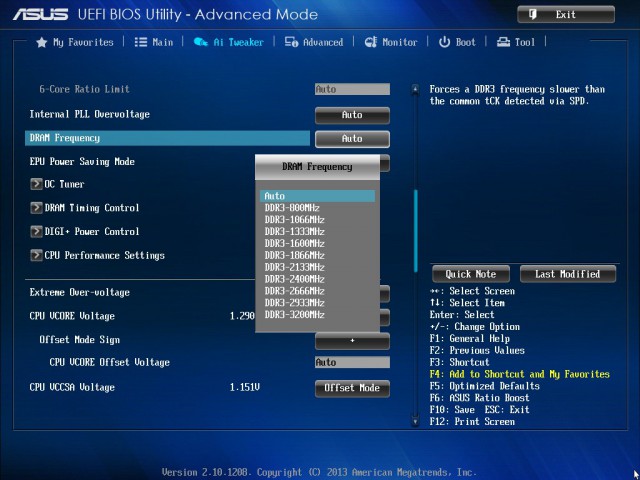
Task: Select Auto in DRAM Frequency list
Action: (x=317, y=196)
